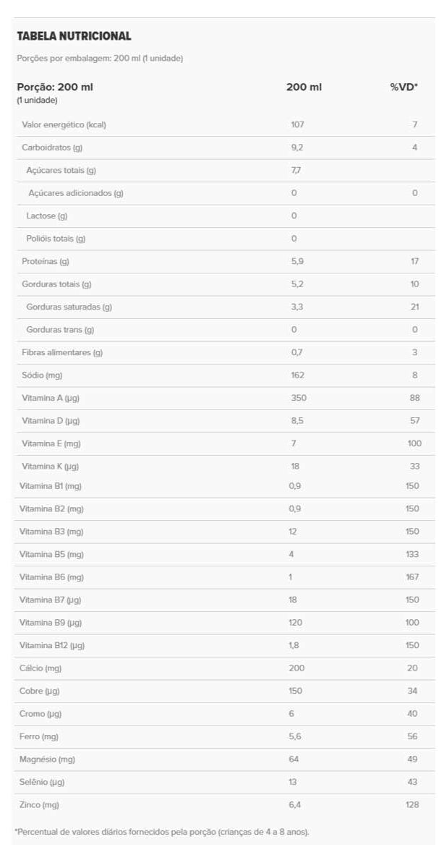439x868 pixels.
Task: Select the Porção: 200 ml header
Action: (x=55, y=87)
